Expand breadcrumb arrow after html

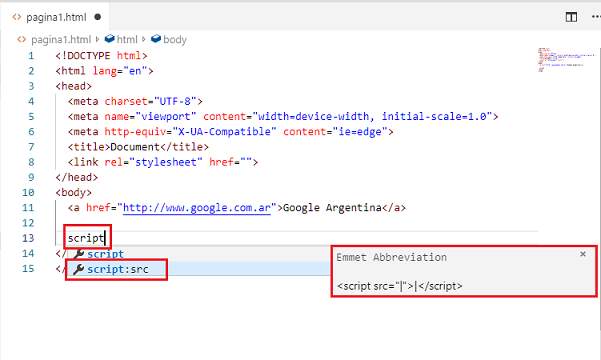click(x=144, y=39)
